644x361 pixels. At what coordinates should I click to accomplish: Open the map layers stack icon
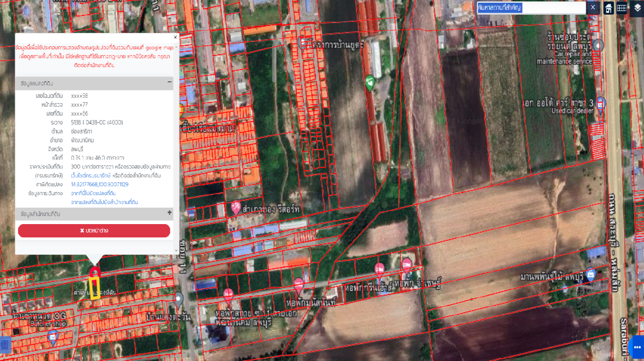click(637, 8)
